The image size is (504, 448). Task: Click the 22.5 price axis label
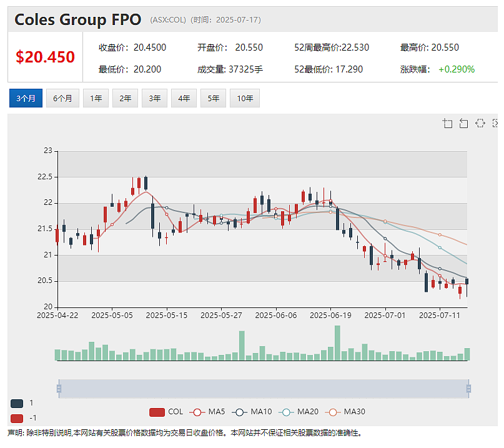[45, 177]
